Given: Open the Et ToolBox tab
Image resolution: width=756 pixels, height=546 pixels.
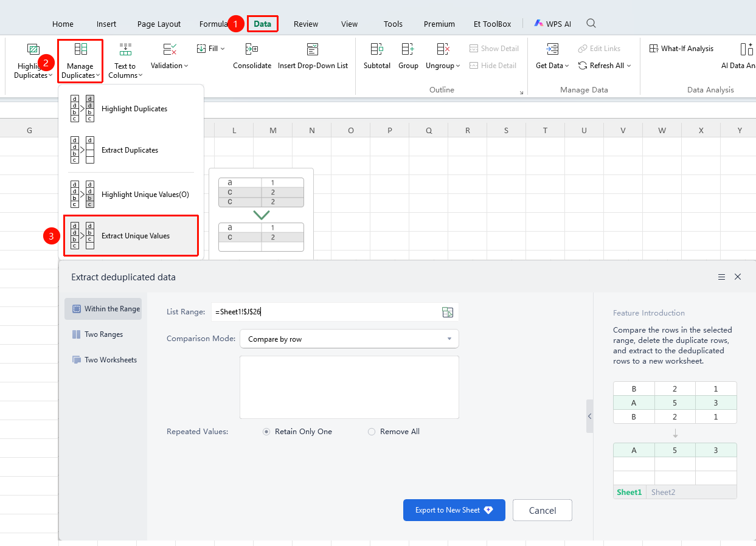Looking at the screenshot, I should [x=492, y=24].
